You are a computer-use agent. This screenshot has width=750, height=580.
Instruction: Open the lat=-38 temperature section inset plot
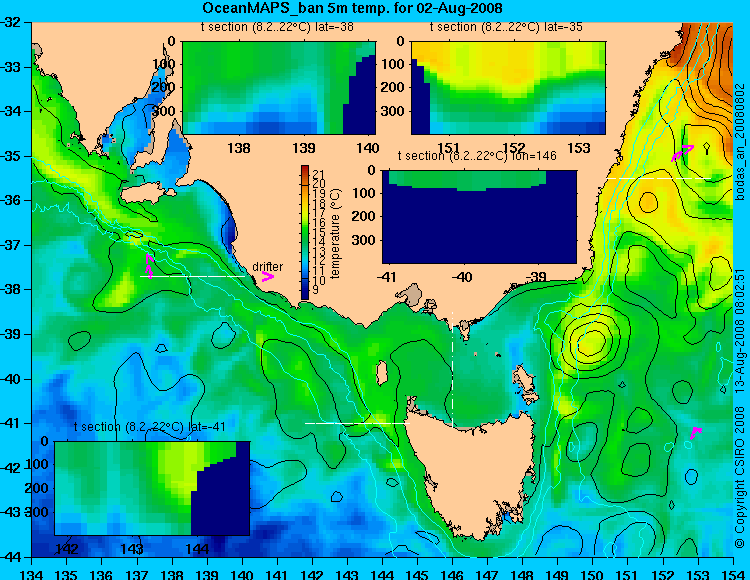coord(279,88)
